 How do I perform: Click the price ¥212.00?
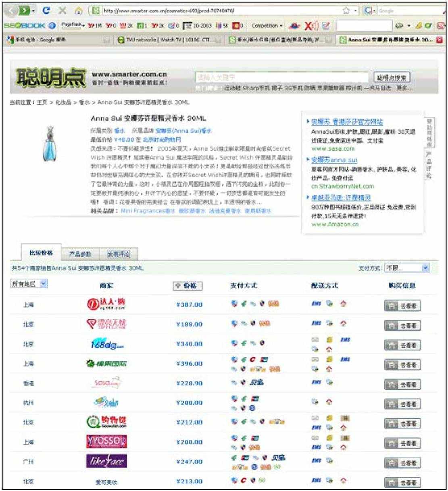189,422
